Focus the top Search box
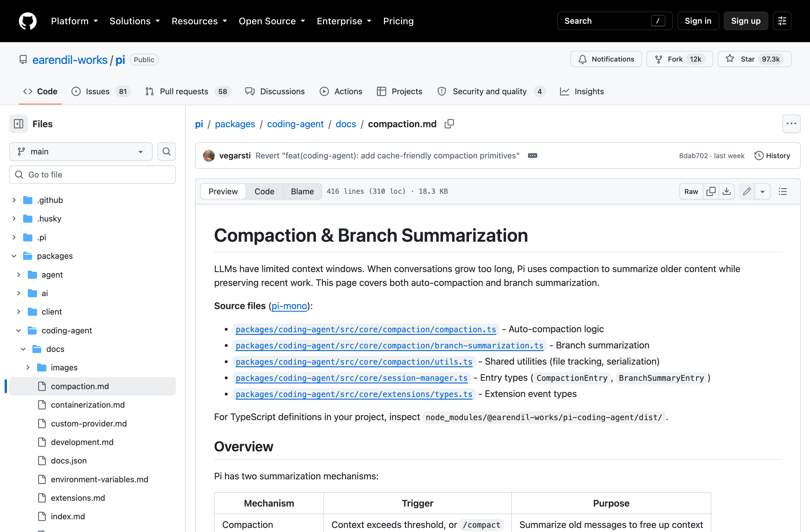The image size is (810, 532). pyautogui.click(x=615, y=21)
